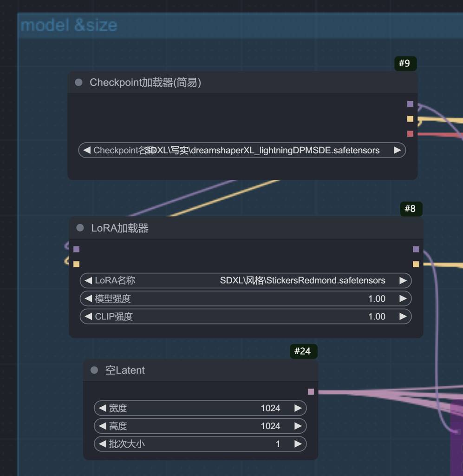This screenshot has height=476, width=463.
Task: Open the Checkpoint名称 model selector
Action: coord(241,150)
